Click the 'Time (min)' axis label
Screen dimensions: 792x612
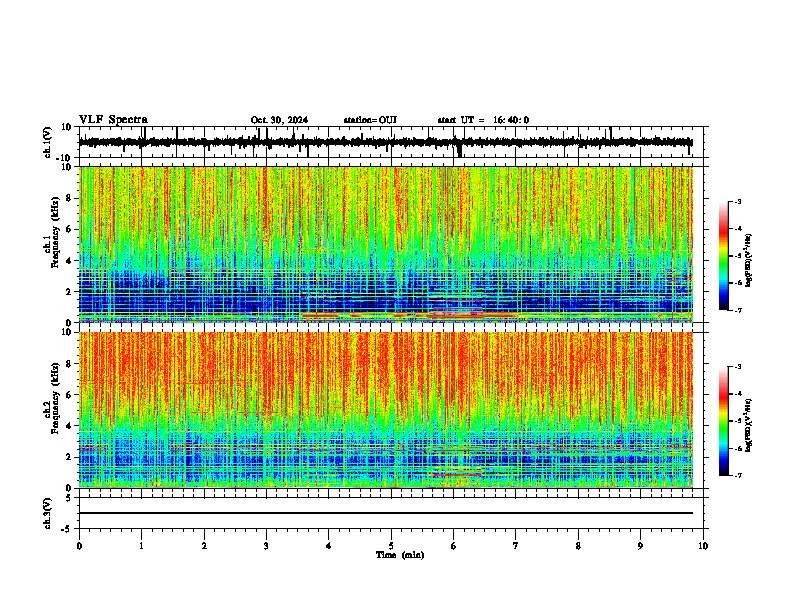click(x=400, y=555)
